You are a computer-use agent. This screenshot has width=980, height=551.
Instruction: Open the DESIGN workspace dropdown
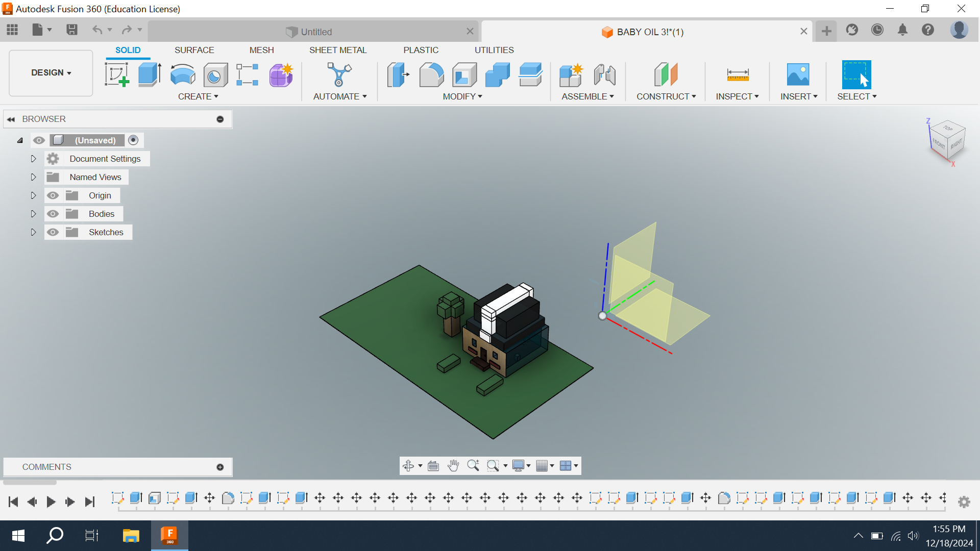click(51, 73)
